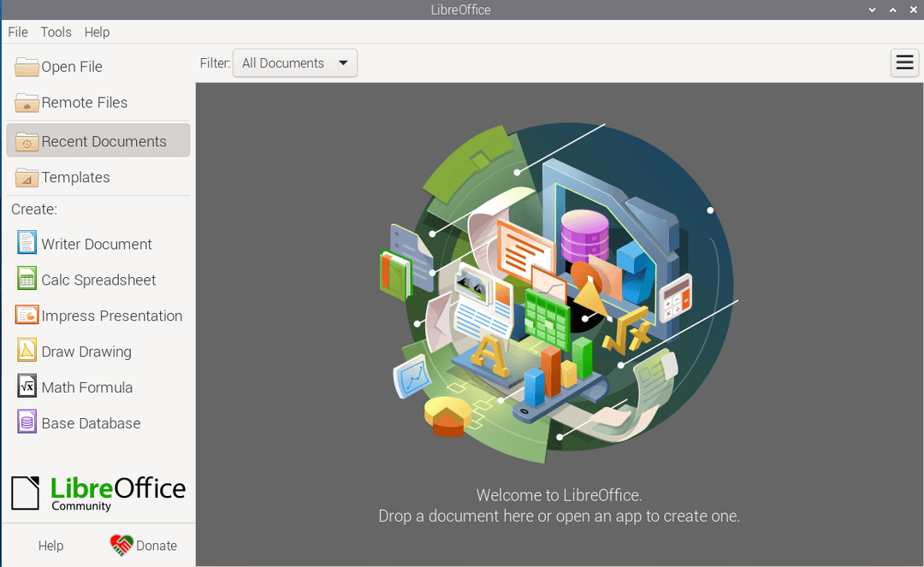Viewport: 924px width, 567px height.
Task: Open the Templates section
Action: (x=74, y=177)
